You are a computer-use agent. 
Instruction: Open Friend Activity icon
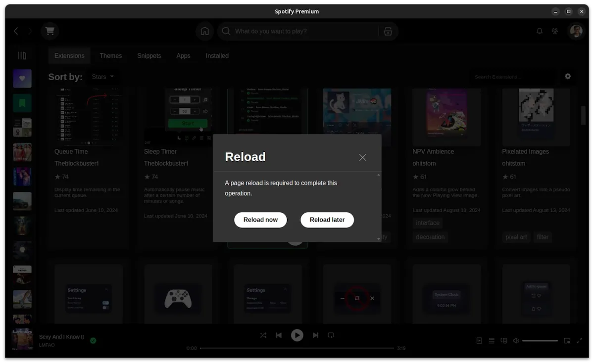[555, 31]
